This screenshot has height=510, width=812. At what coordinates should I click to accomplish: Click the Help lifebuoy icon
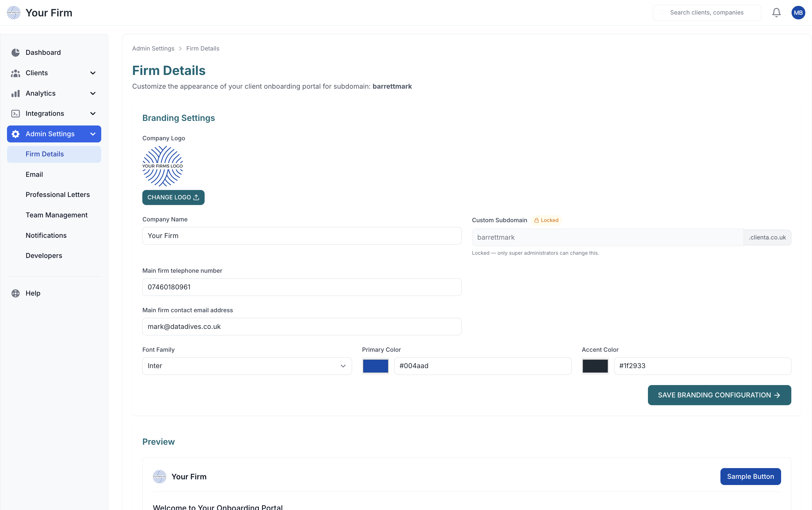click(16, 293)
